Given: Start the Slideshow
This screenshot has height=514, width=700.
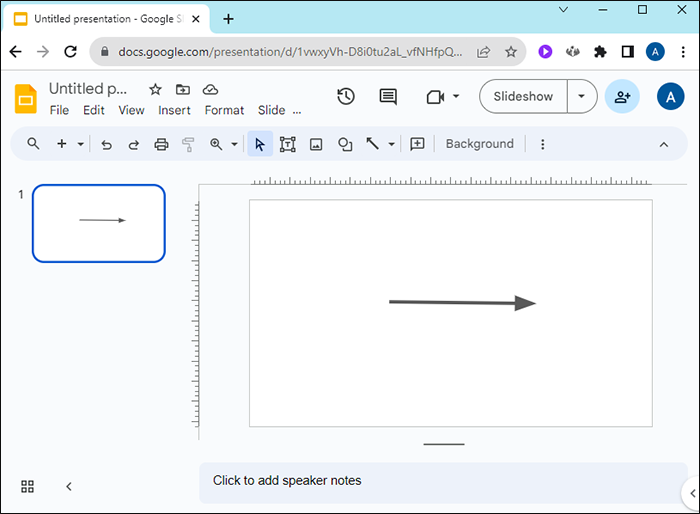Looking at the screenshot, I should click(523, 96).
